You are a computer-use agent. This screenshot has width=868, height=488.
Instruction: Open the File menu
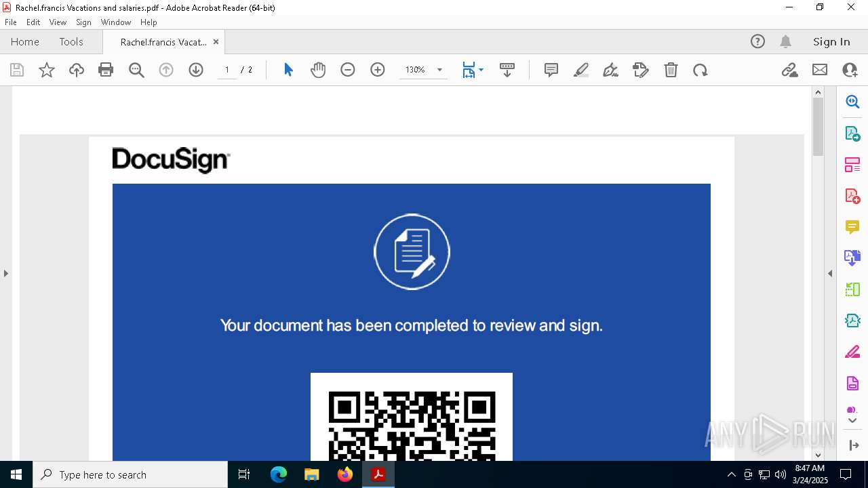coord(11,22)
